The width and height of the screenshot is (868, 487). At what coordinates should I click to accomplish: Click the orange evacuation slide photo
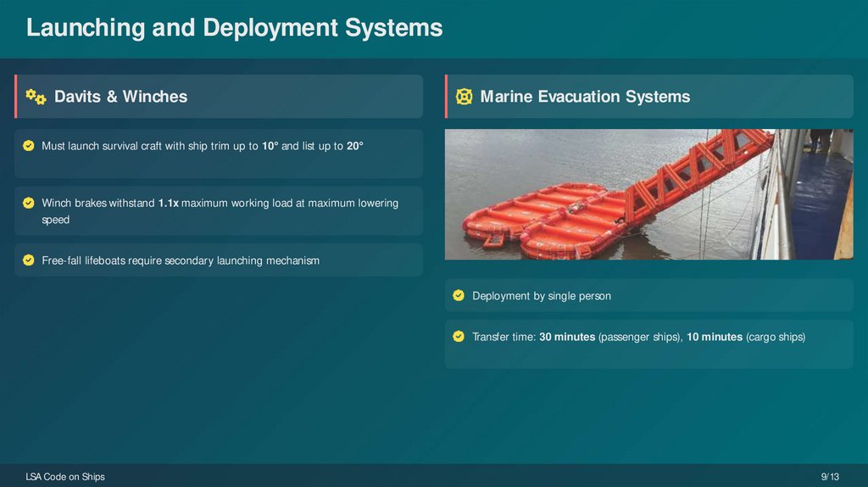648,194
